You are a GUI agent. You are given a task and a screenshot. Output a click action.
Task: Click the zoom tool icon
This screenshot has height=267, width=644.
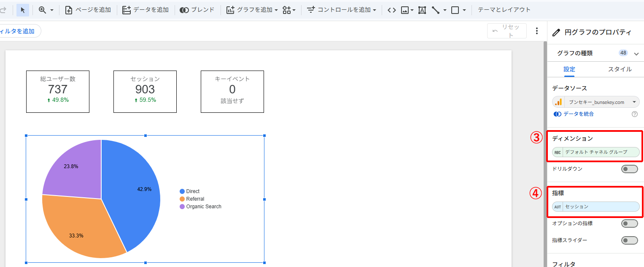(42, 9)
